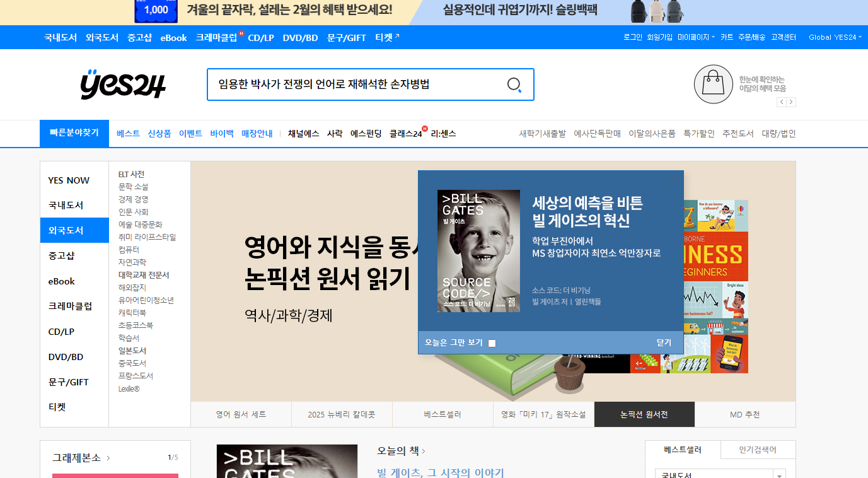This screenshot has width=868, height=478.
Task: Click the 로그인 link
Action: [x=632, y=37]
